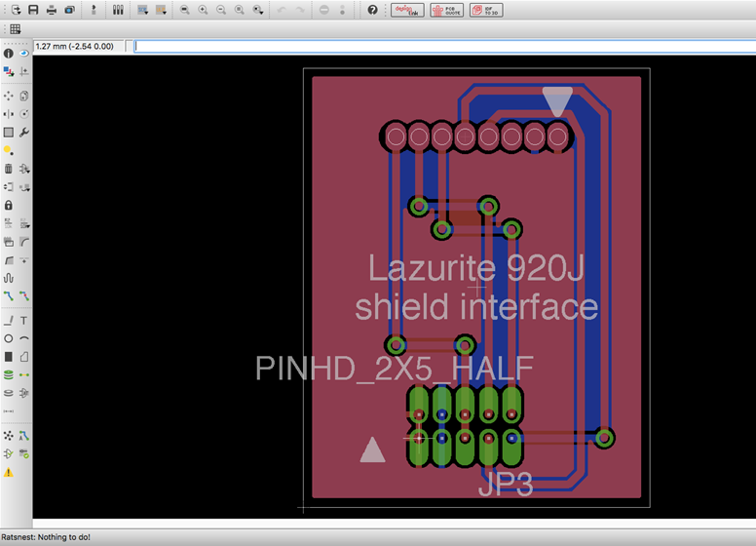Open the grid settings dropdown
Screen dimensions: 756x546
coord(16,29)
